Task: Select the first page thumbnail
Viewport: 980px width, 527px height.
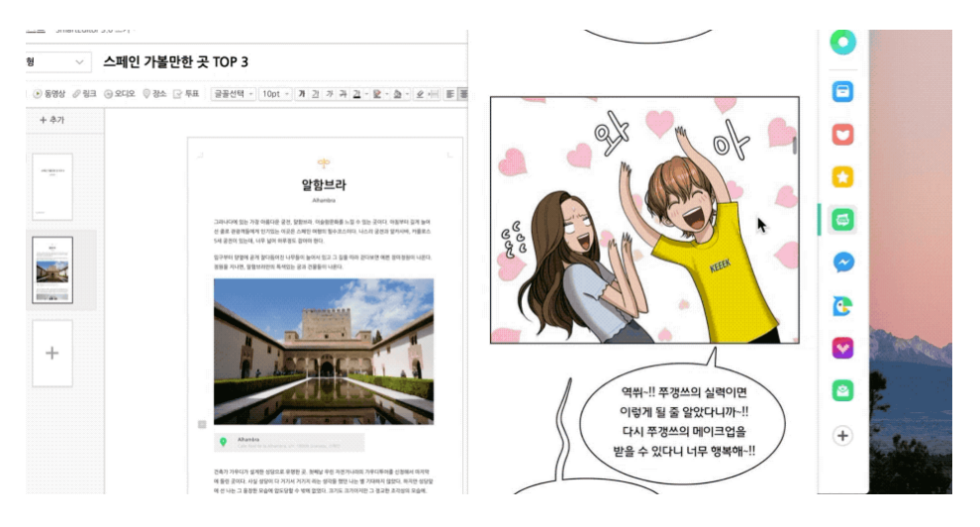Action: point(52,187)
